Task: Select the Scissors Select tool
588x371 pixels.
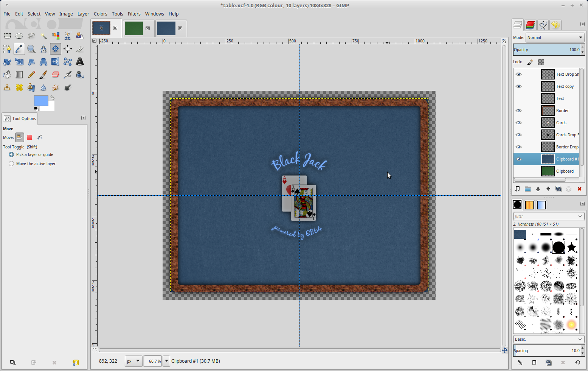Action: click(68, 36)
